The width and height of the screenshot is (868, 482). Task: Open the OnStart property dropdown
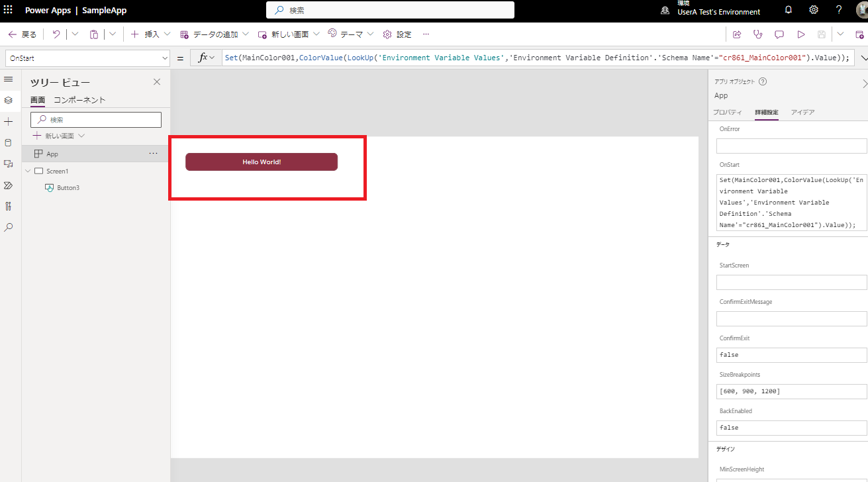88,58
